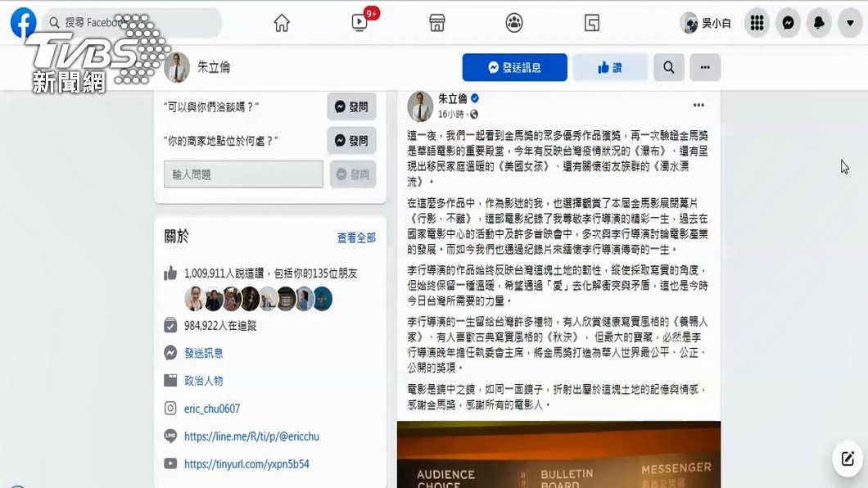Open page more options ellipsis button
Viewport: 868px width, 488px height.
tap(705, 67)
